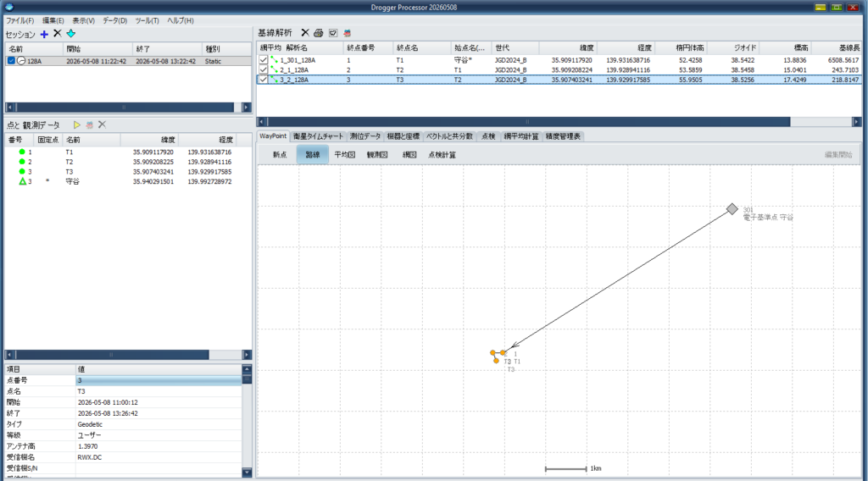Toggle the checkbox for baseline 2_1_128A

click(x=264, y=69)
